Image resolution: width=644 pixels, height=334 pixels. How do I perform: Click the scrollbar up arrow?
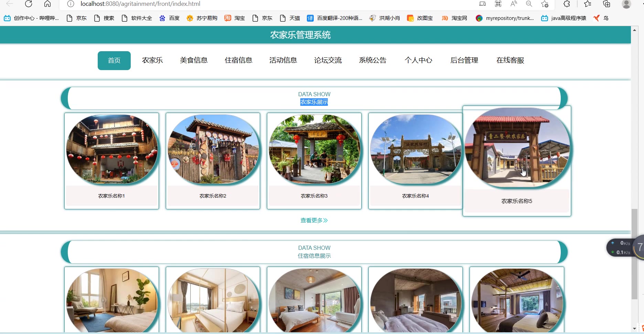tap(634, 30)
